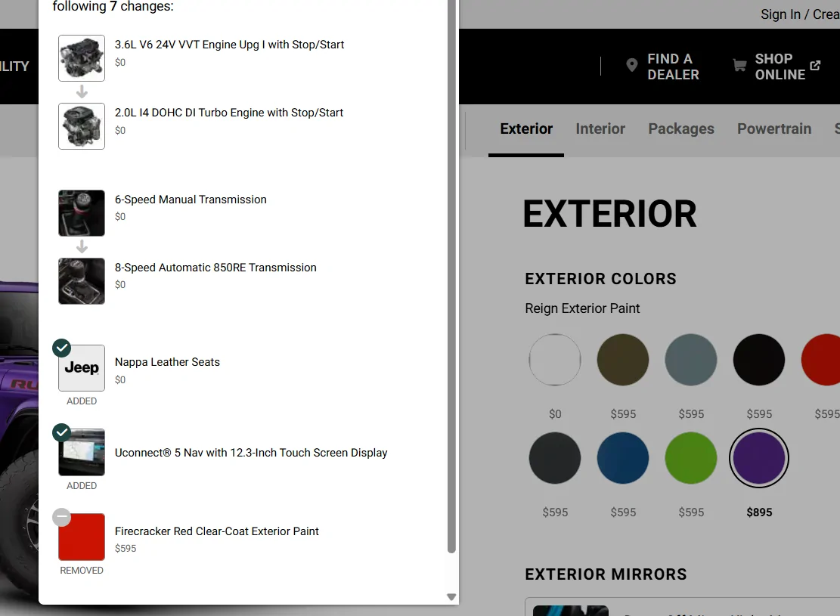Select the dark granite exterior color swatch
The height and width of the screenshot is (616, 840).
(x=554, y=458)
